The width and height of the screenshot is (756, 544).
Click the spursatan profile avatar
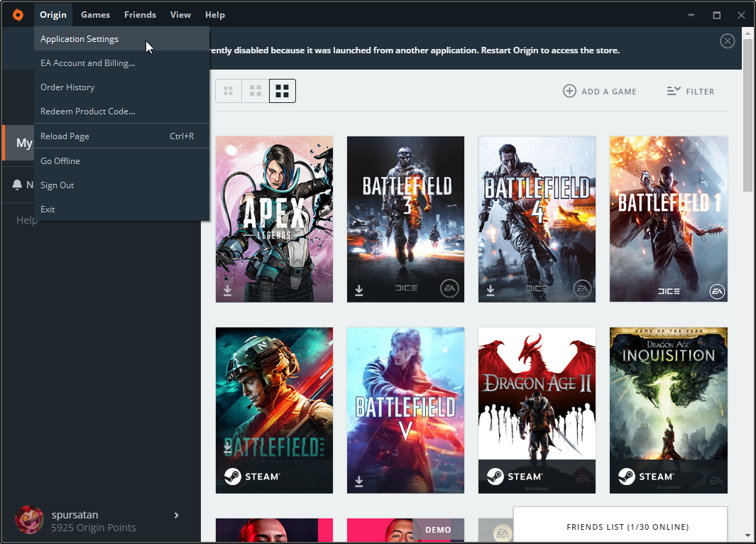point(29,519)
